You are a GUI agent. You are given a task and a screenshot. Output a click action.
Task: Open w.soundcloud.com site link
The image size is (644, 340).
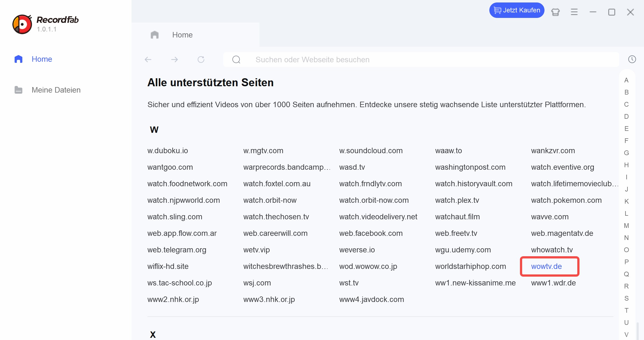coord(371,151)
